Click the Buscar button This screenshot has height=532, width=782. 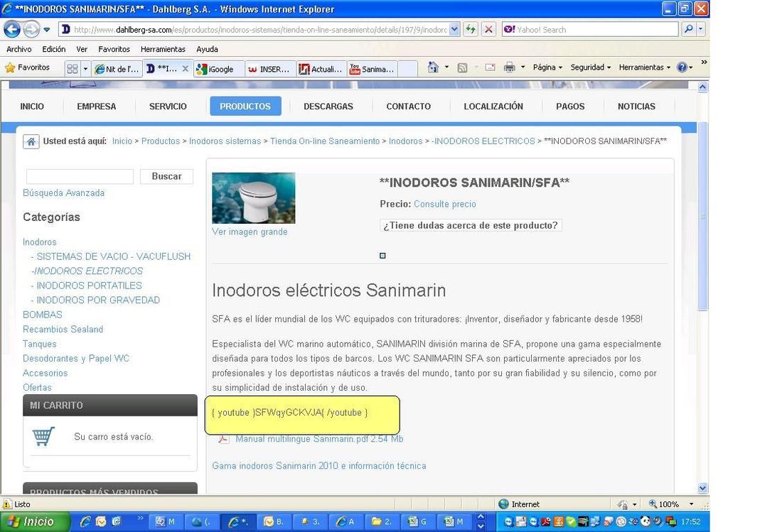click(166, 176)
